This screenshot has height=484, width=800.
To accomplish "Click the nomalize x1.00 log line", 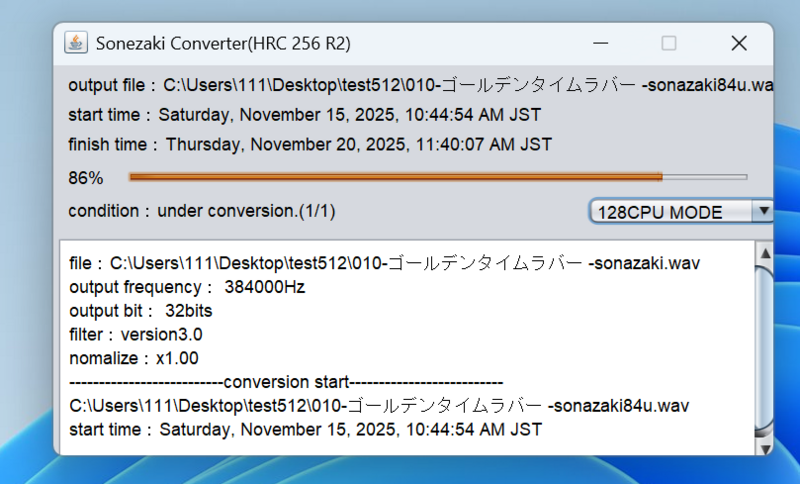I will pyautogui.click(x=134, y=358).
